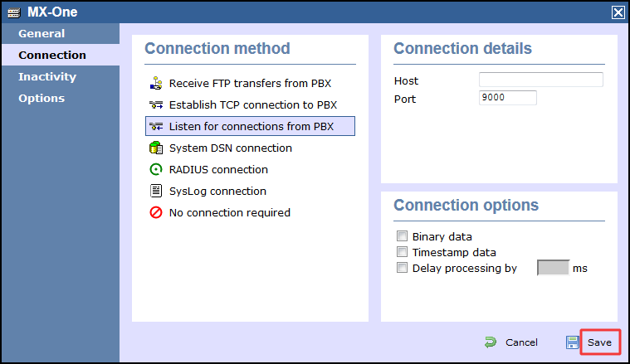The image size is (630, 364).
Task: Click the Listen for connections icon
Action: [155, 127]
